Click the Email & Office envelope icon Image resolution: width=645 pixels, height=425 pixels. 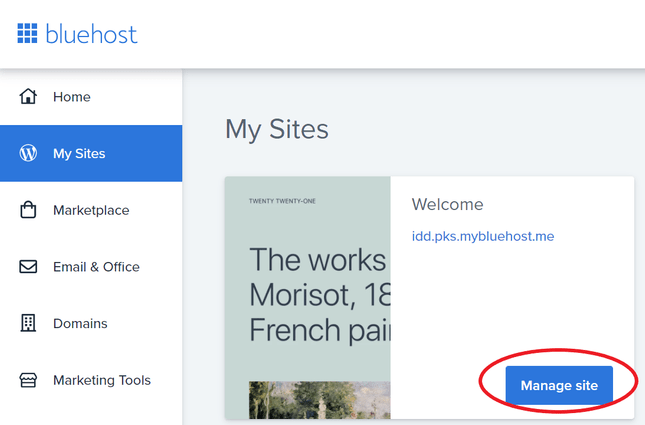[x=28, y=267]
